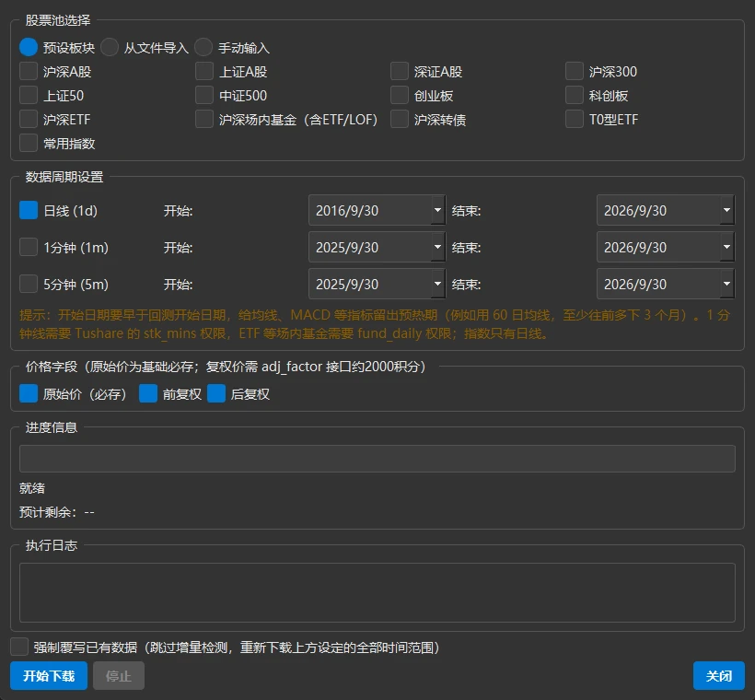Tick the 沪深转债 checkbox
This screenshot has height=700, width=755.
tap(400, 119)
